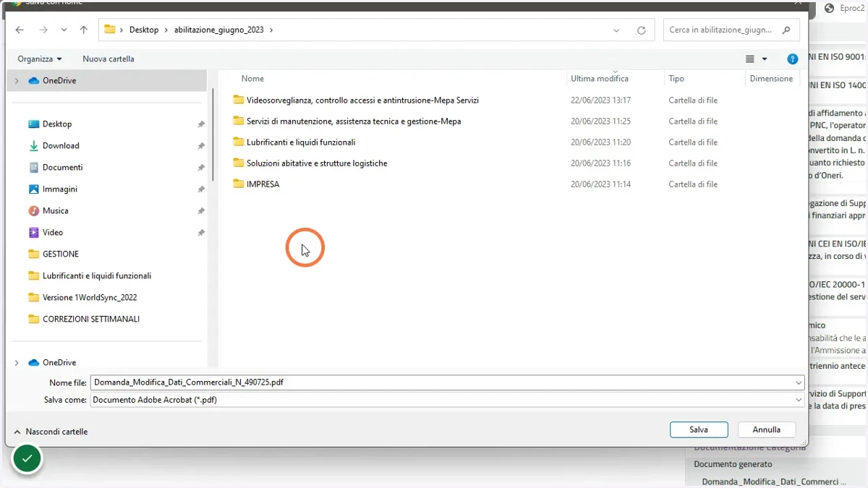Go forward using the right arrow button
The height and width of the screenshot is (488, 868).
point(43,30)
